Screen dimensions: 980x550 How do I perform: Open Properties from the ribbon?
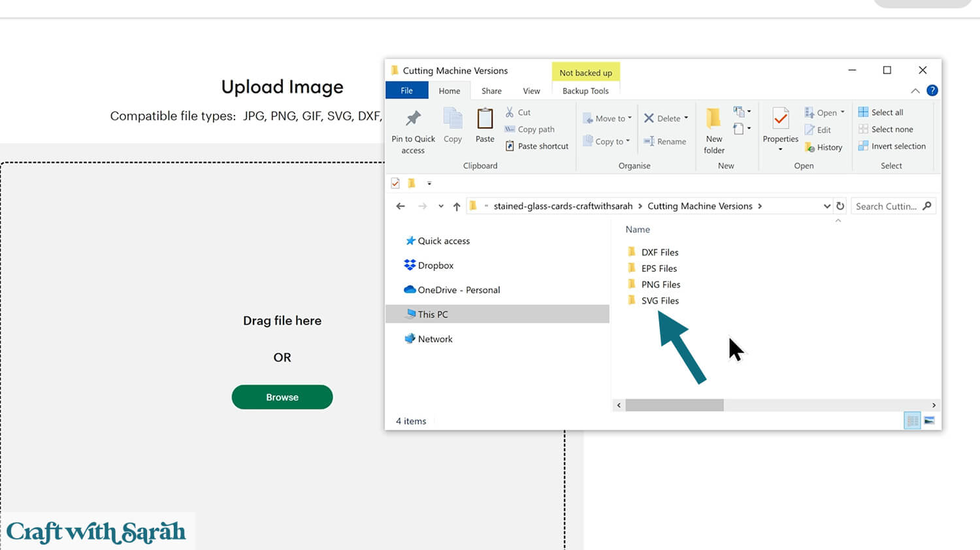tap(780, 120)
